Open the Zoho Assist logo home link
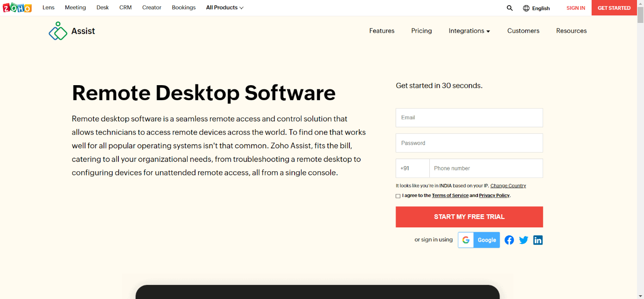The image size is (644, 299). (x=72, y=31)
